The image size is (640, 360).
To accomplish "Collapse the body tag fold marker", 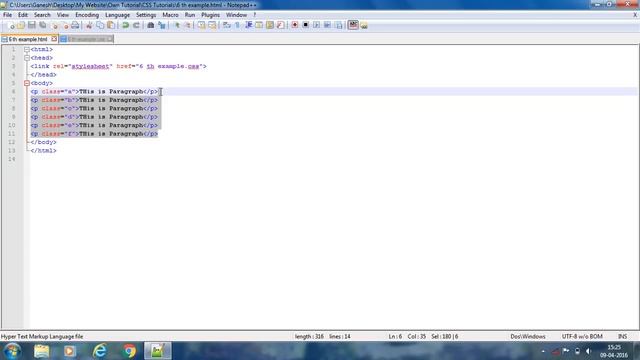I will pos(27,83).
